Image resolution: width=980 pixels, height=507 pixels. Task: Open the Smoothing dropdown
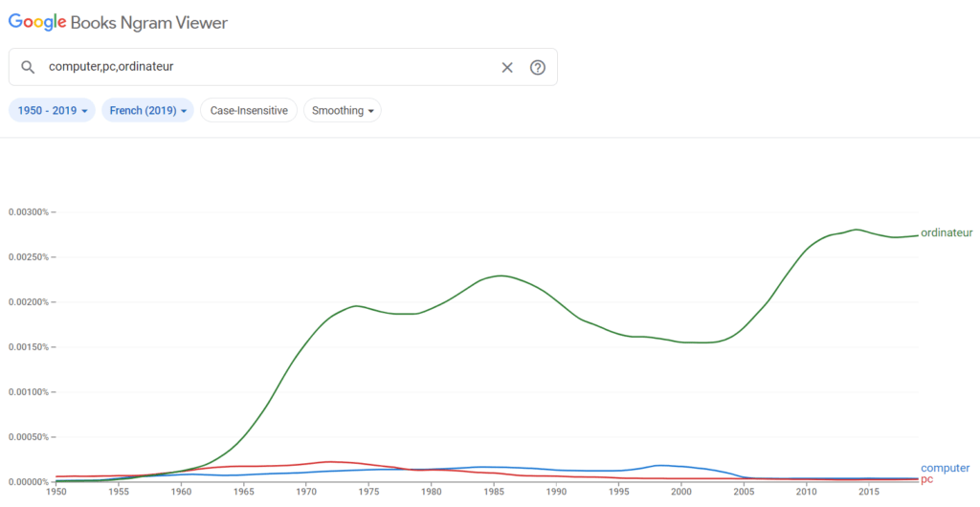pyautogui.click(x=343, y=111)
